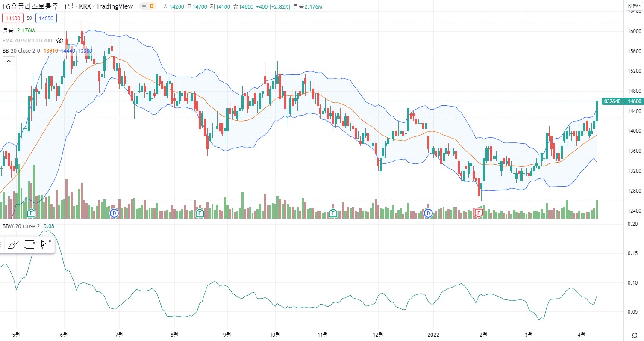Viewport: 644px width, 341px height.
Task: Click the red E earnings marker near 2월
Action: pos(479,213)
